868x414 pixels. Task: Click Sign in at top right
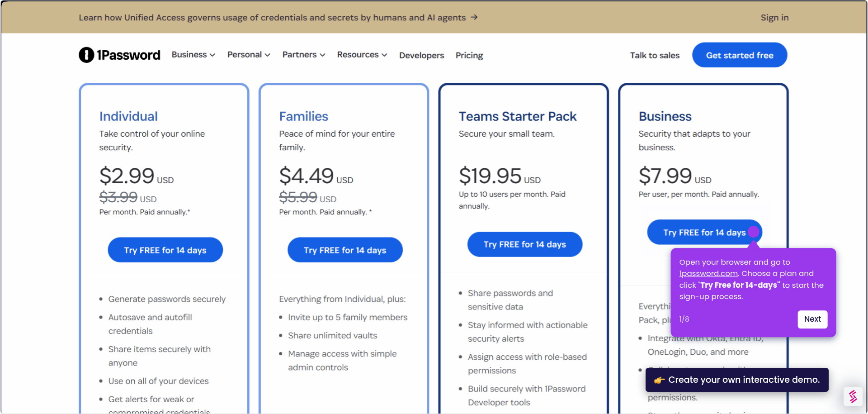[774, 17]
